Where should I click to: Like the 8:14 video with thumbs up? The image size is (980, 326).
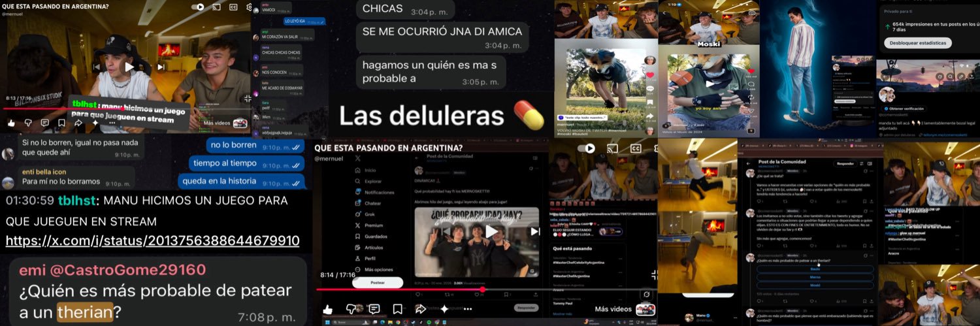point(328,309)
